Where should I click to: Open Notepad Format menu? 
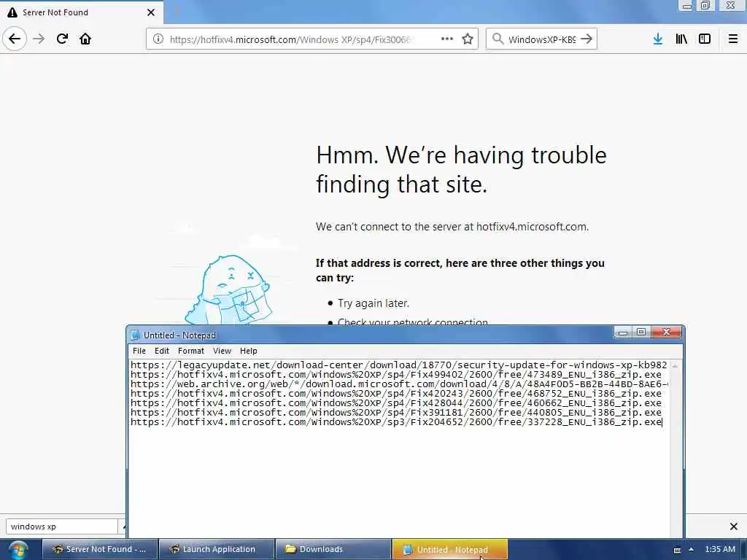point(191,351)
